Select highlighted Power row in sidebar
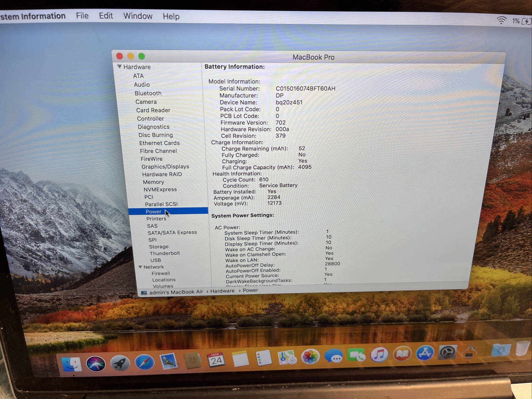This screenshot has width=532, height=399. click(168, 211)
